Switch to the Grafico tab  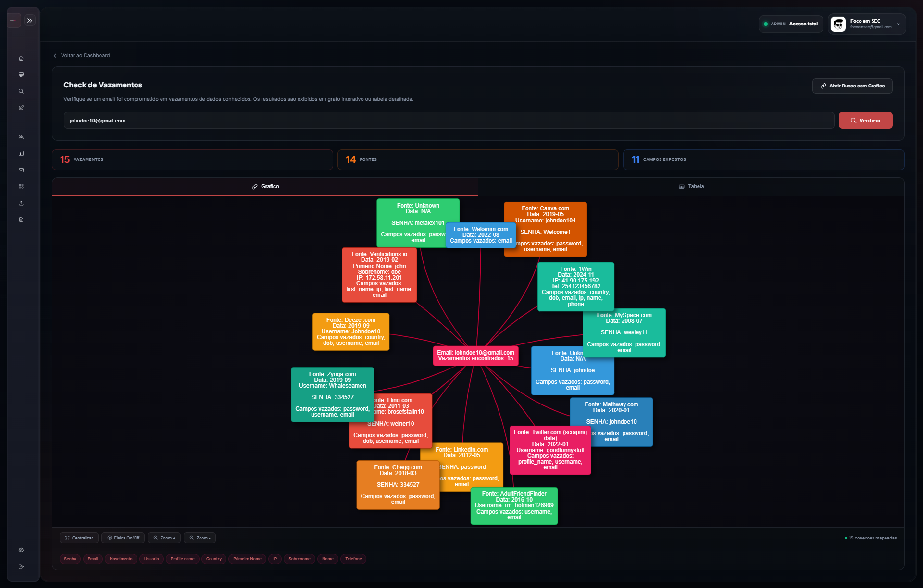[x=265, y=186]
